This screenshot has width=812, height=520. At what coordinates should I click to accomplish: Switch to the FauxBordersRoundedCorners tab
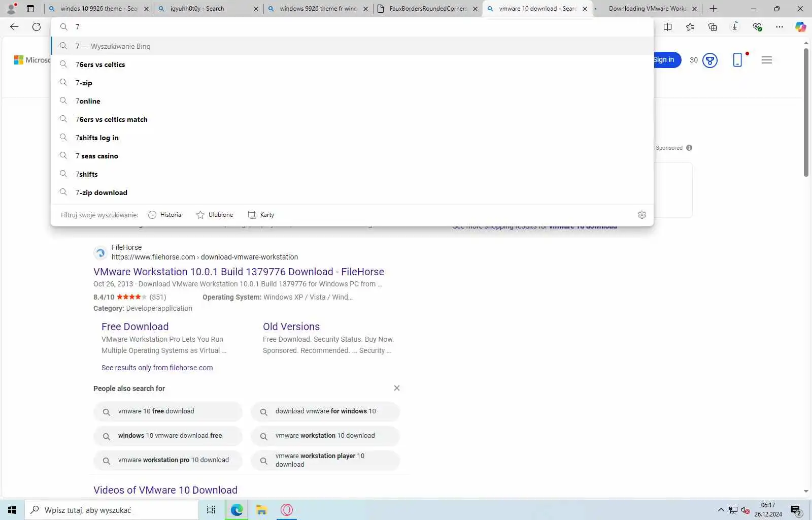(x=428, y=9)
